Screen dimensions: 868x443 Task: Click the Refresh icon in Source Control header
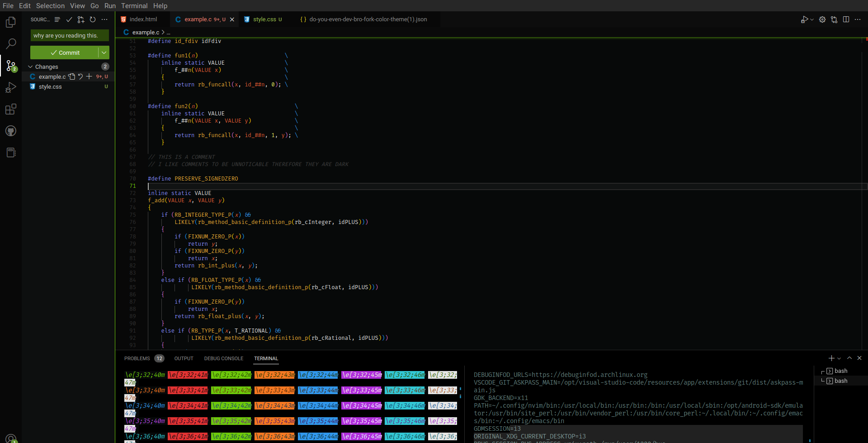tap(93, 19)
